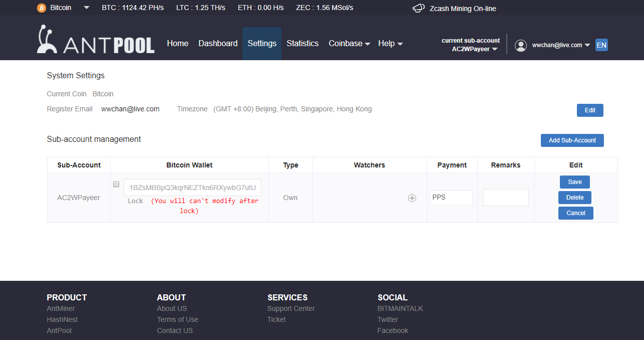This screenshot has width=644, height=340.
Task: Open the Support Center link
Action: [x=291, y=308]
